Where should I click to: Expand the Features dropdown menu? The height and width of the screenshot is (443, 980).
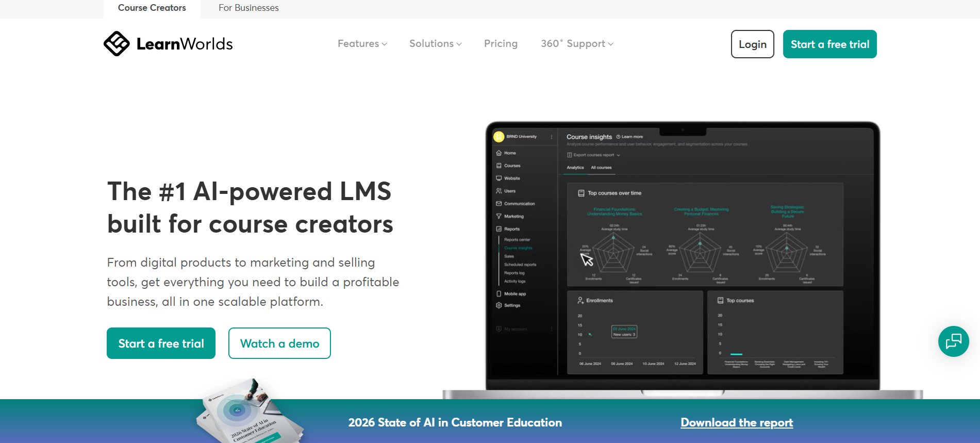(362, 44)
